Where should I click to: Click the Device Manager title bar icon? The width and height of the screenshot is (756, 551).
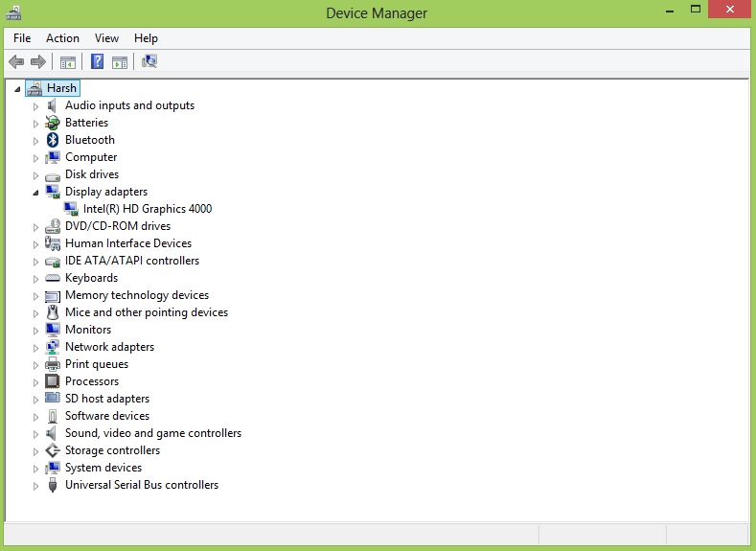tap(13, 12)
